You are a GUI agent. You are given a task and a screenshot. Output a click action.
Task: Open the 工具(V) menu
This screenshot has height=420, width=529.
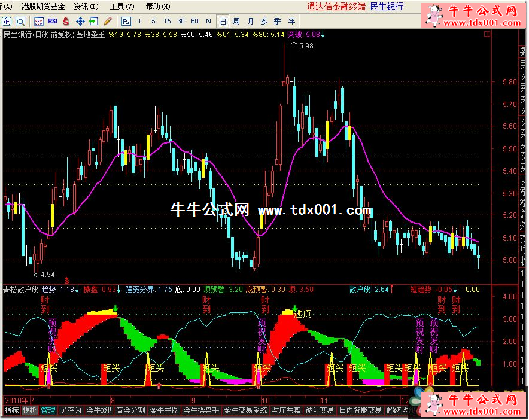pyautogui.click(x=122, y=7)
